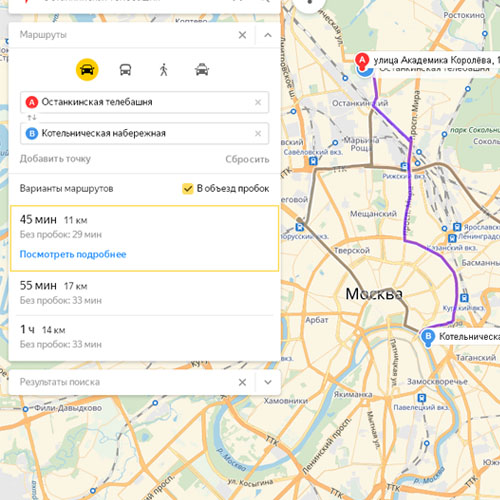Image resolution: width=500 pixels, height=500 pixels.
Task: Switch to public transport bus mode
Action: click(x=125, y=70)
